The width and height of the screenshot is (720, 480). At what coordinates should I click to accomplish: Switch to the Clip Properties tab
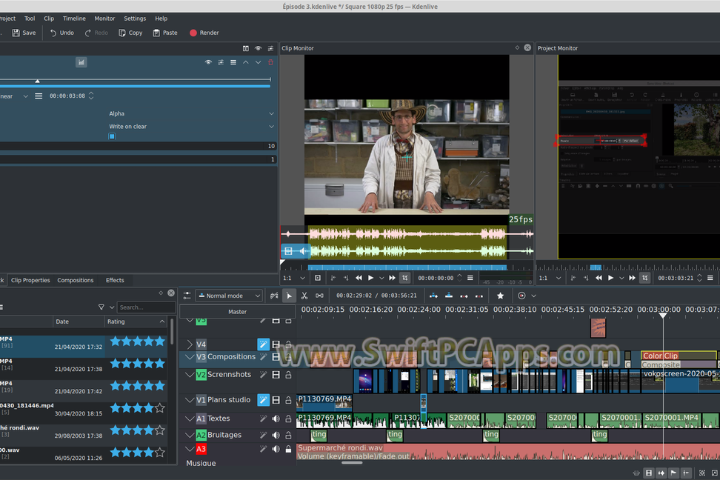[30, 280]
